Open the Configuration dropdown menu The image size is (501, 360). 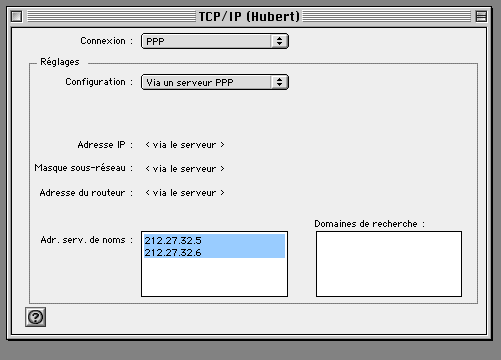pos(215,82)
